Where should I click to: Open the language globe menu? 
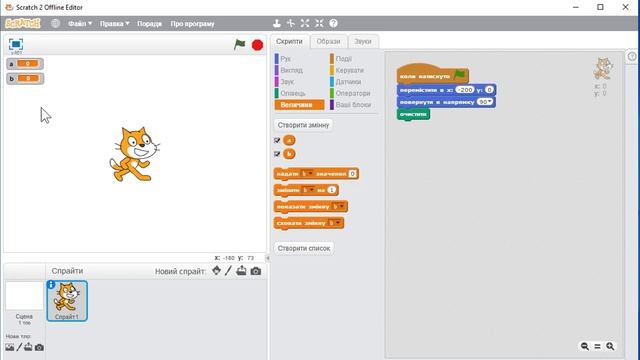(x=56, y=23)
